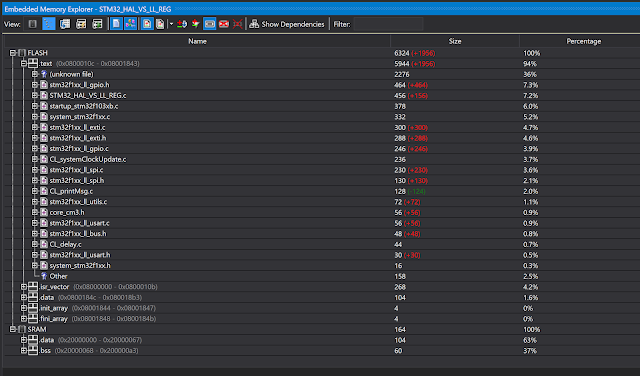The width and height of the screenshot is (640, 376).
Task: Click the table view icon with green overlay
Action: click(97, 24)
